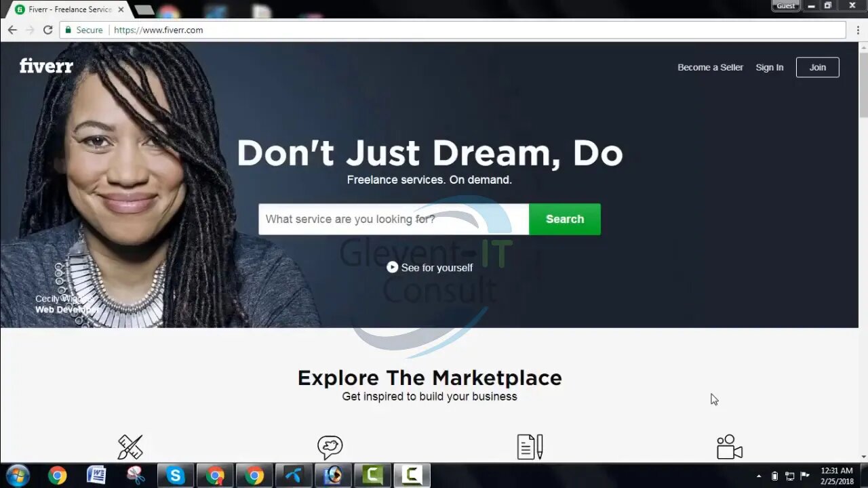
Task: Open the video camera category icon
Action: point(730,447)
